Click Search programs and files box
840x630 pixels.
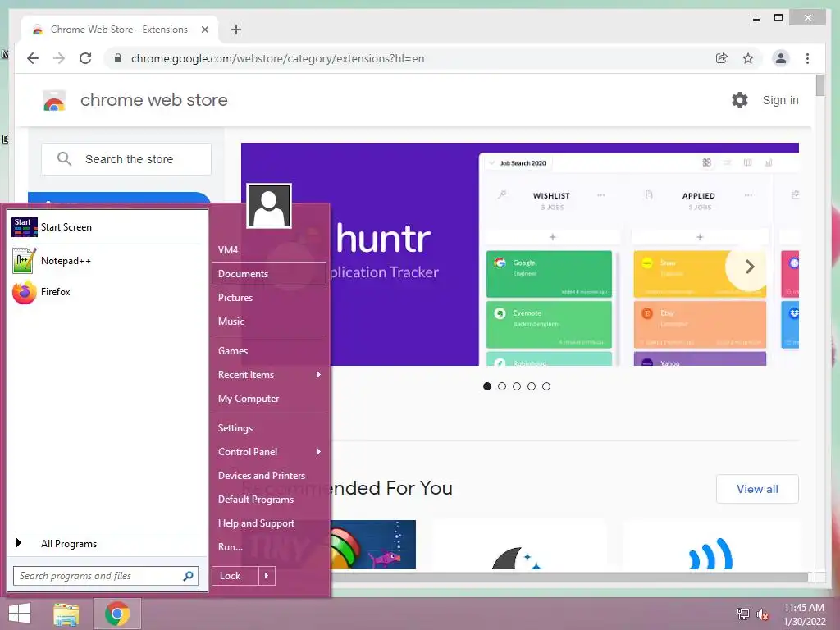pyautogui.click(x=106, y=576)
